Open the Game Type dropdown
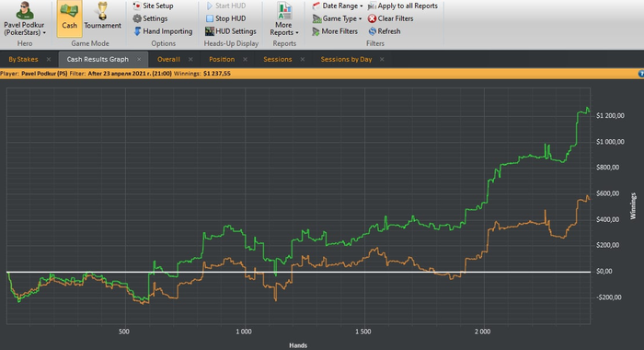 pyautogui.click(x=338, y=18)
